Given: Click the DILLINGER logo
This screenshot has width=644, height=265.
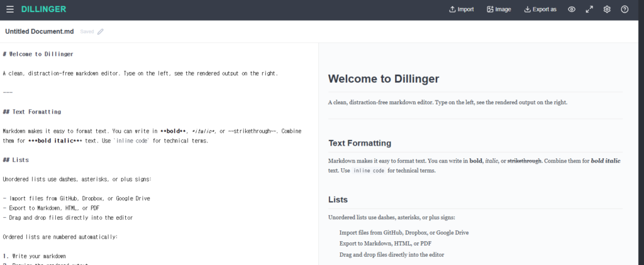Looking at the screenshot, I should [43, 9].
